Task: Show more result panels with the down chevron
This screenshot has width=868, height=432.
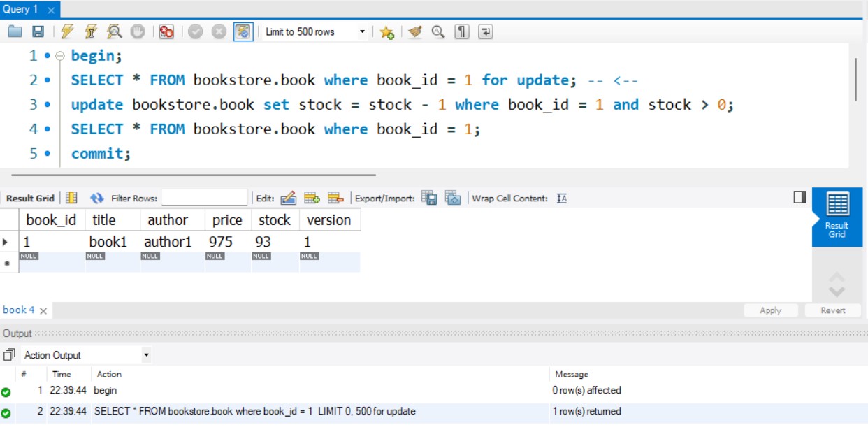Action: point(837,291)
